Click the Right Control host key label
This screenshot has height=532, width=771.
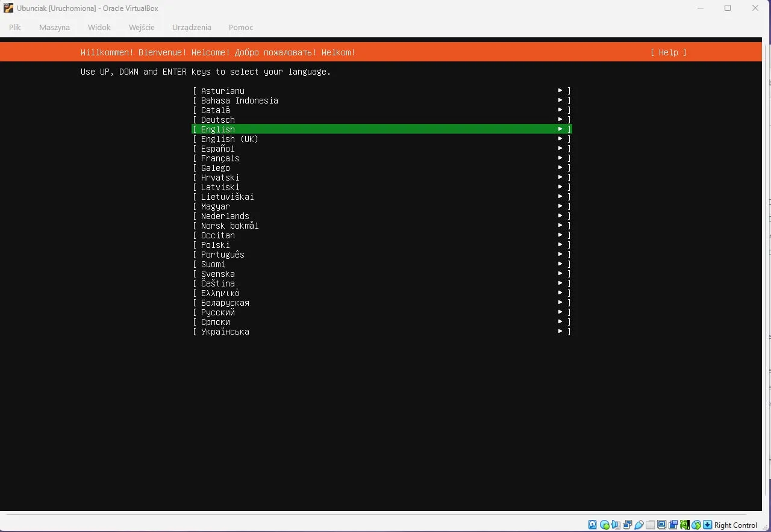(735, 525)
